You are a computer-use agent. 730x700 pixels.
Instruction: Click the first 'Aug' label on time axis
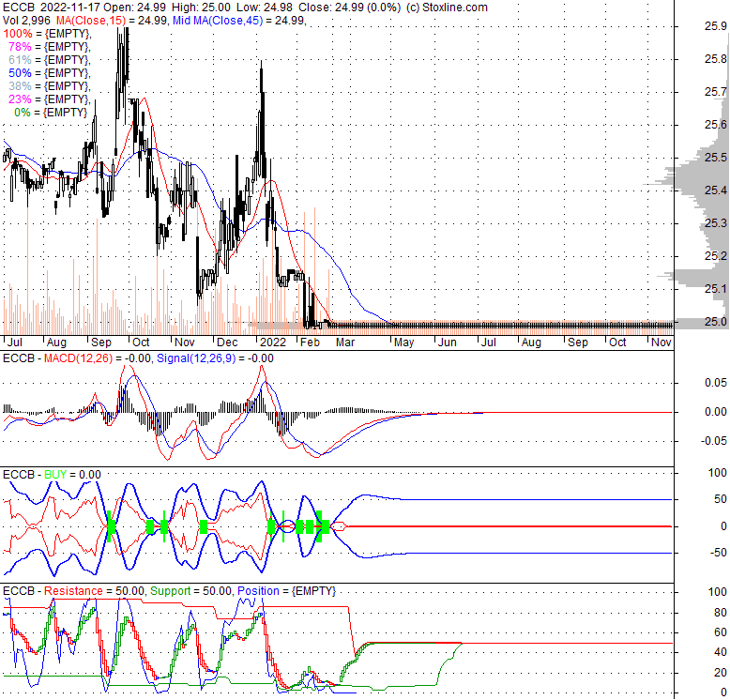click(x=56, y=342)
